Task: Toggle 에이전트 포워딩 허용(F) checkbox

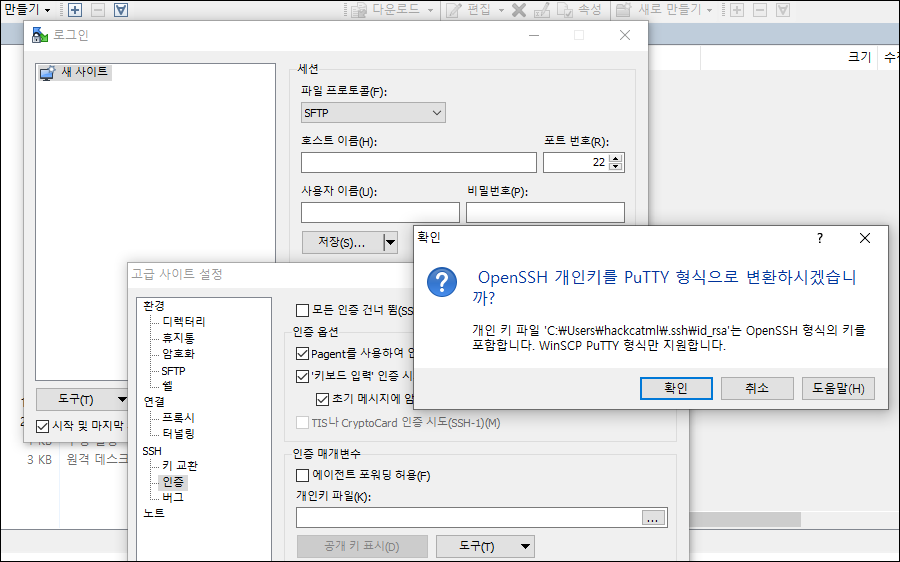Action: point(302,475)
